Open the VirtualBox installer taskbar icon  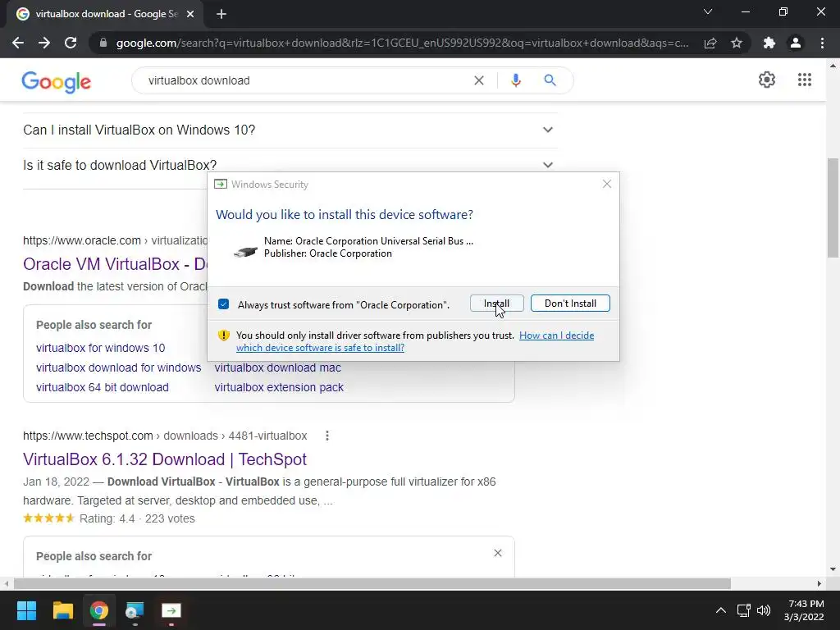pos(135,610)
